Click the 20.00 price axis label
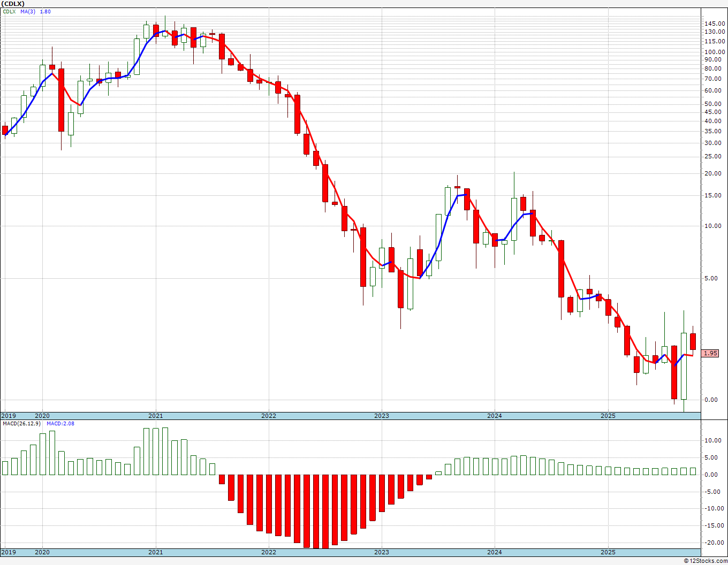The height and width of the screenshot is (565, 728). pyautogui.click(x=712, y=173)
